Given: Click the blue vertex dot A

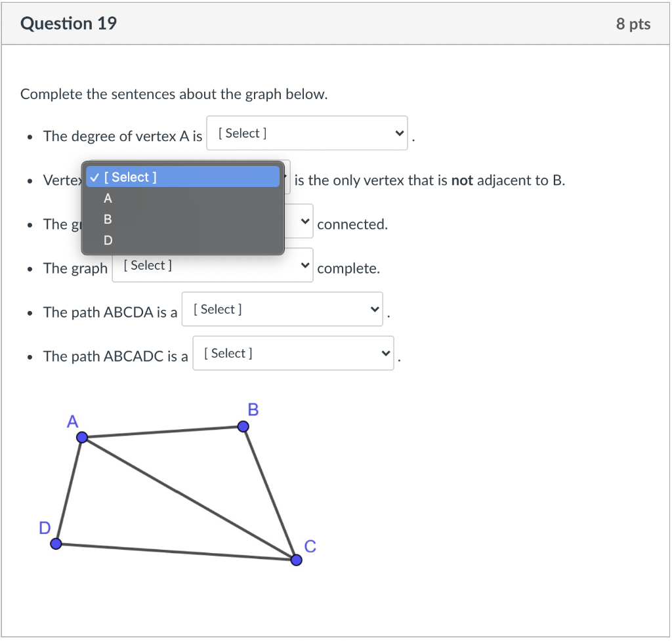Looking at the screenshot, I should [x=82, y=438].
